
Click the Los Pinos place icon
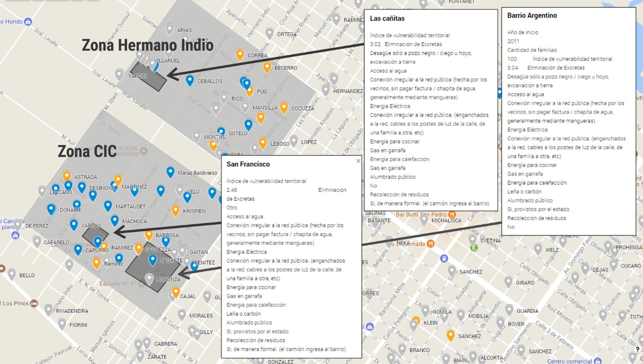[x=34, y=303]
